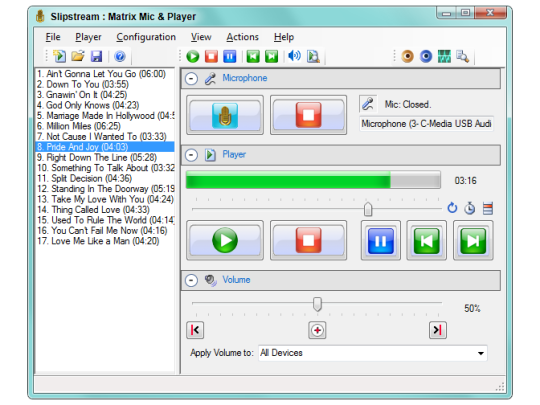Click the Player position slider handle
This screenshot has height=405, width=540.
368,209
